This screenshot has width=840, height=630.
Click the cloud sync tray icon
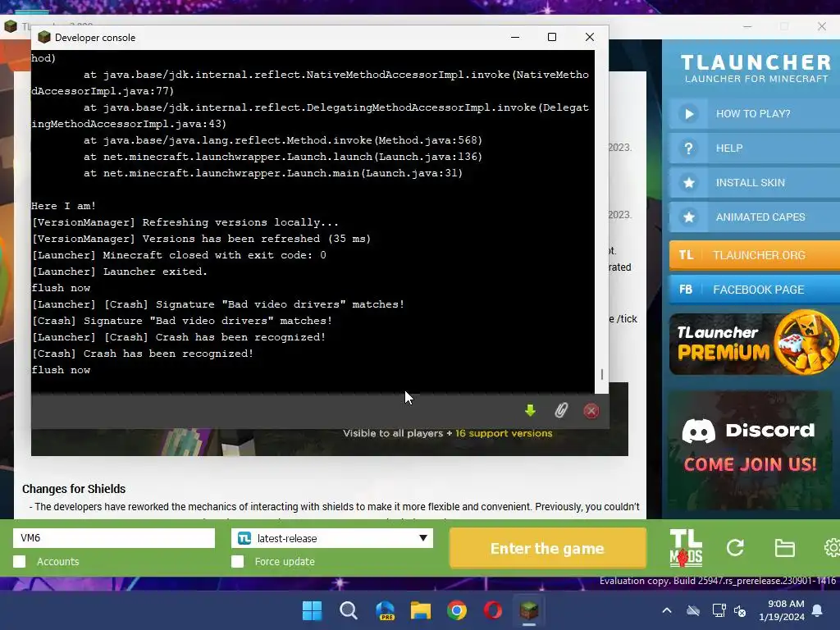[693, 610]
